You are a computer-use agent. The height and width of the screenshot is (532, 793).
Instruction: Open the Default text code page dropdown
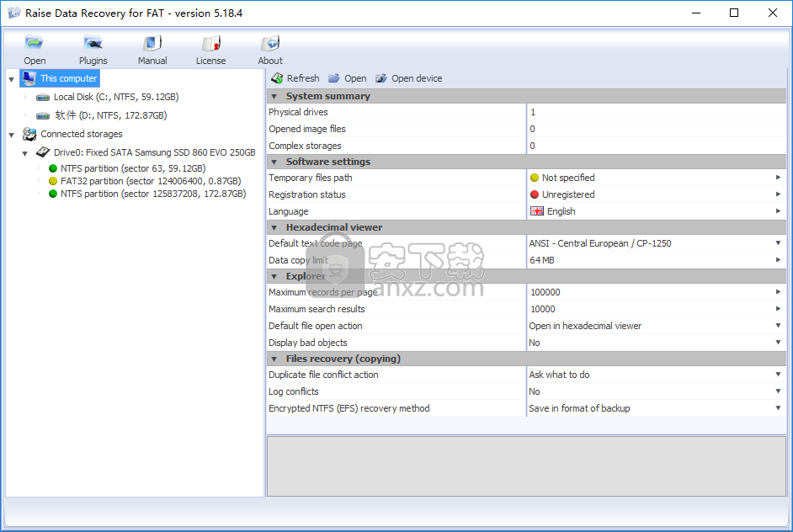778,243
